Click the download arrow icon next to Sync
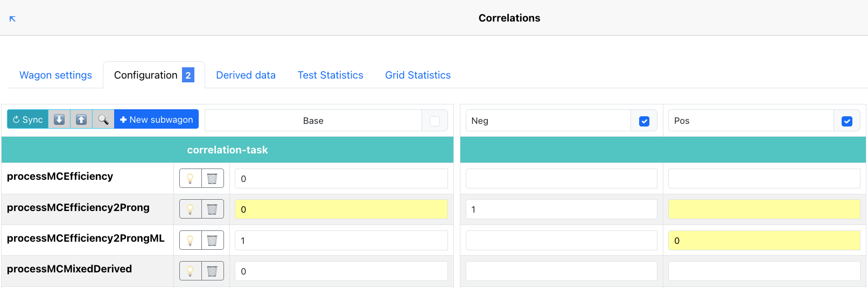 [59, 120]
